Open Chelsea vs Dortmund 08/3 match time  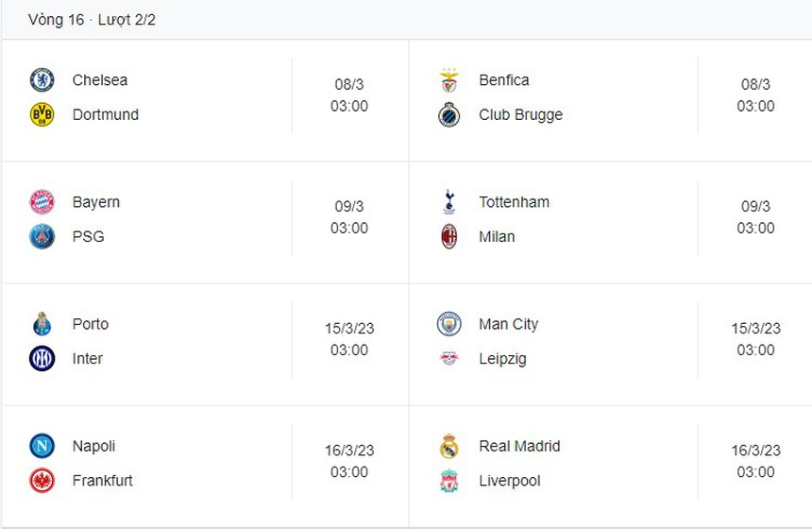[x=349, y=95]
